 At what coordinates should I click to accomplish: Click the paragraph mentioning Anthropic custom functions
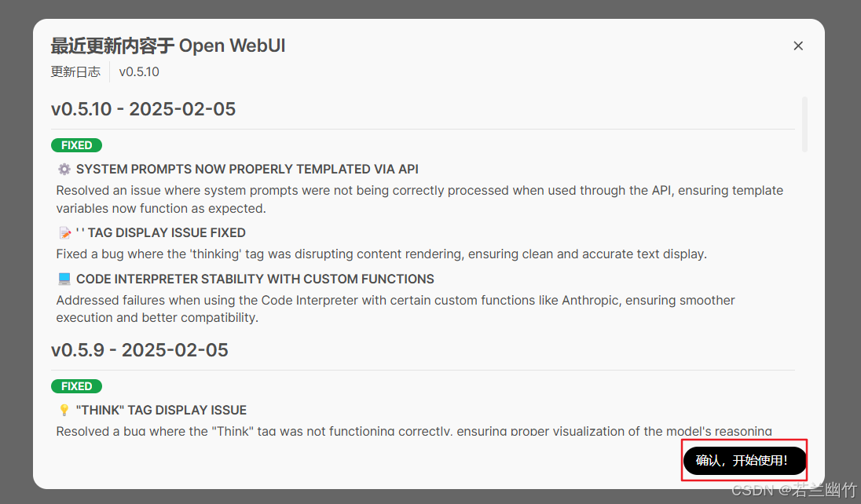click(x=395, y=309)
